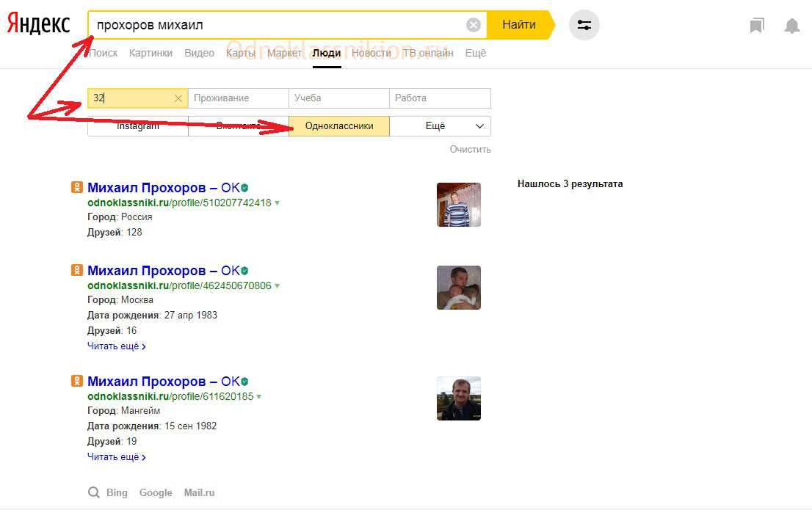Image resolution: width=812 pixels, height=510 pixels.
Task: Search the query on Google
Action: click(156, 492)
